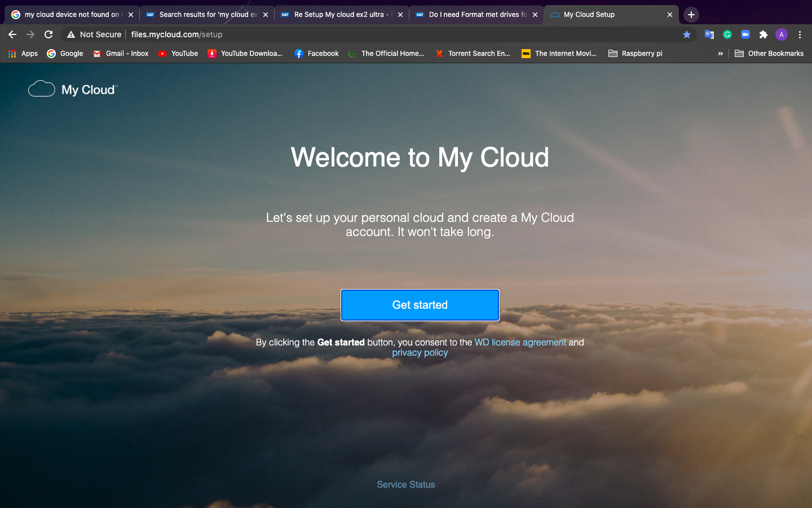Screen dimensions: 812x508
Task: Close the 'Re Setup My cloud' tab
Action: [400, 15]
